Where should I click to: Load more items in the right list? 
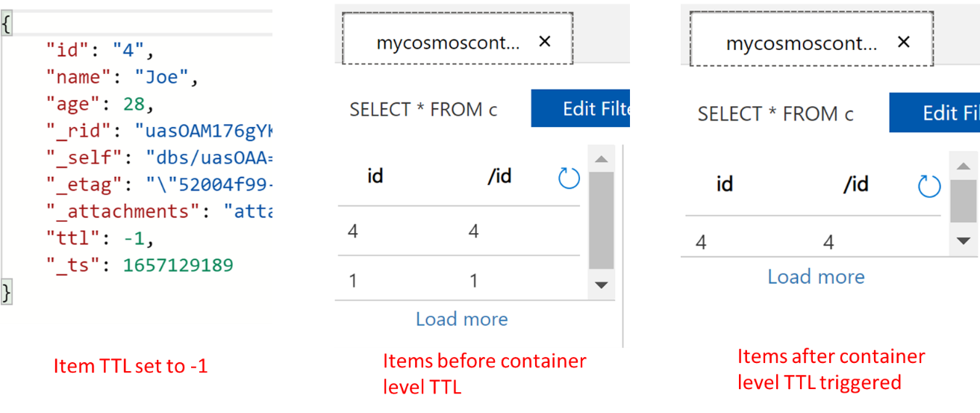[x=816, y=277]
